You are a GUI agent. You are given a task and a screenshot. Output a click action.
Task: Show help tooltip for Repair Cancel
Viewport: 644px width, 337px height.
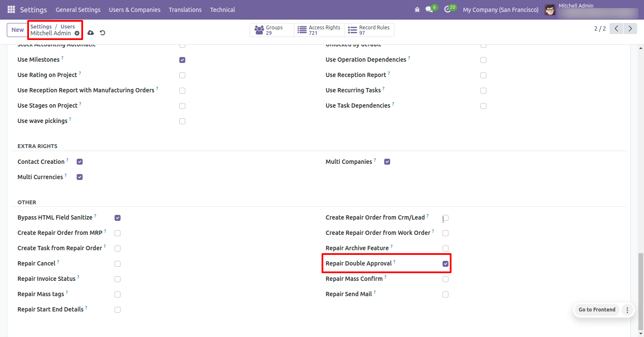(x=58, y=261)
